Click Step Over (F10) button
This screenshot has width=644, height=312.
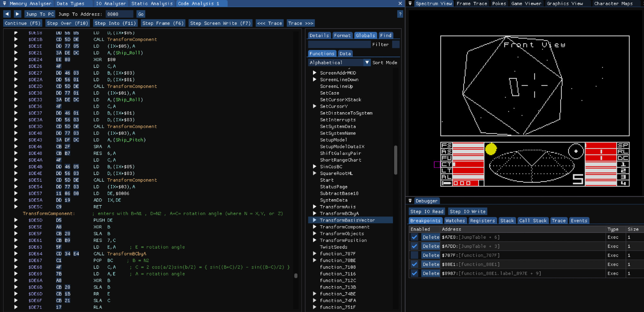coord(67,23)
